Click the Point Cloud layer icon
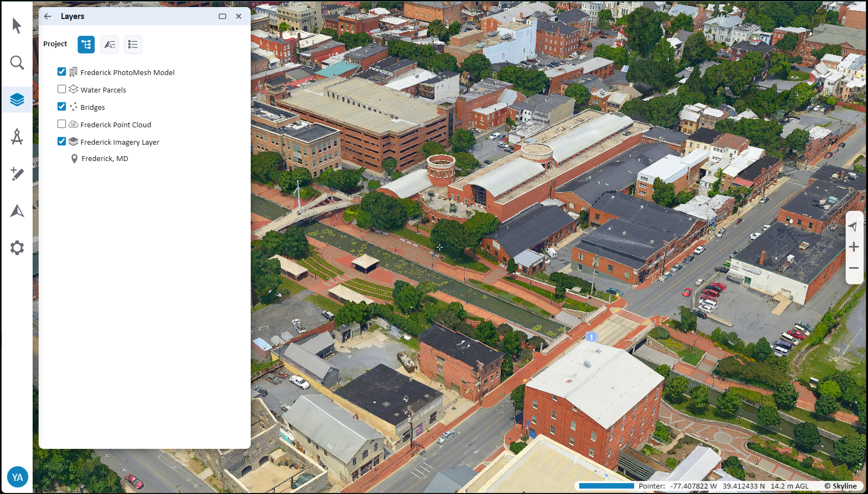 point(73,124)
